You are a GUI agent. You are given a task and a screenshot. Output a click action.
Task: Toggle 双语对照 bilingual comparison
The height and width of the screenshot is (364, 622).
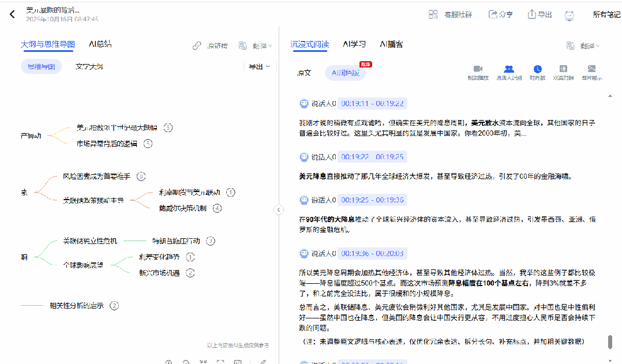pyautogui.click(x=563, y=72)
